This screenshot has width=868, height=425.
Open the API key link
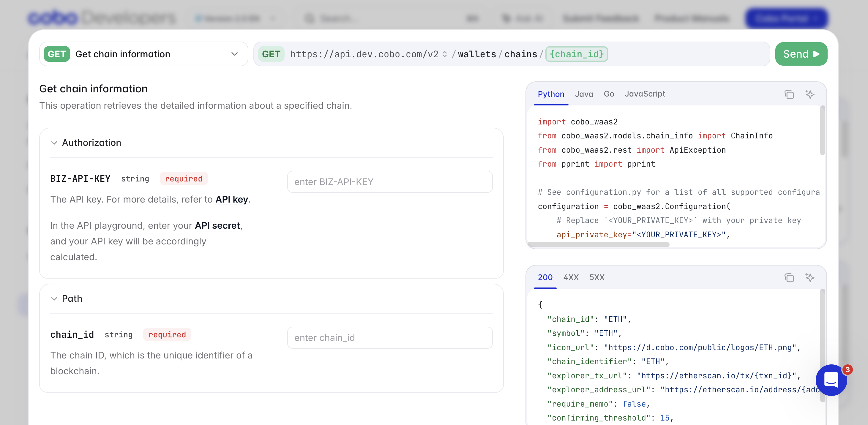click(x=232, y=199)
